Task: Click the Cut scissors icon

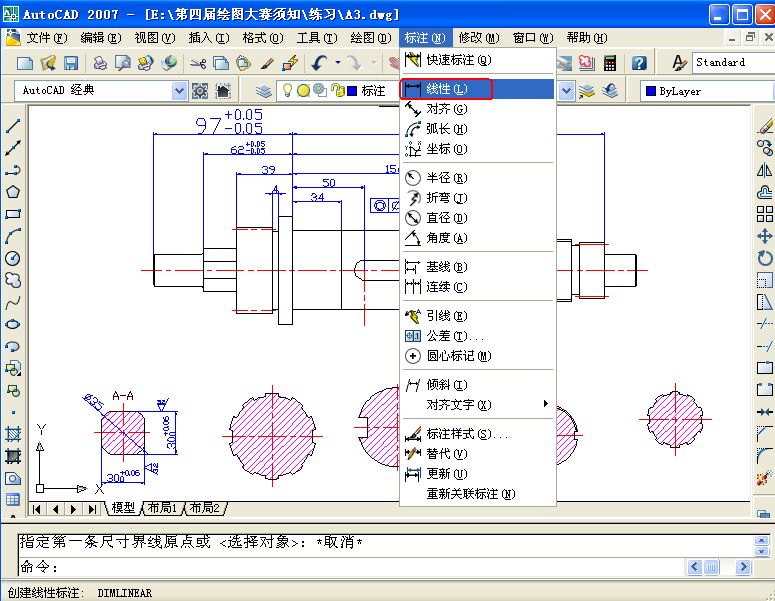Action: tap(198, 63)
